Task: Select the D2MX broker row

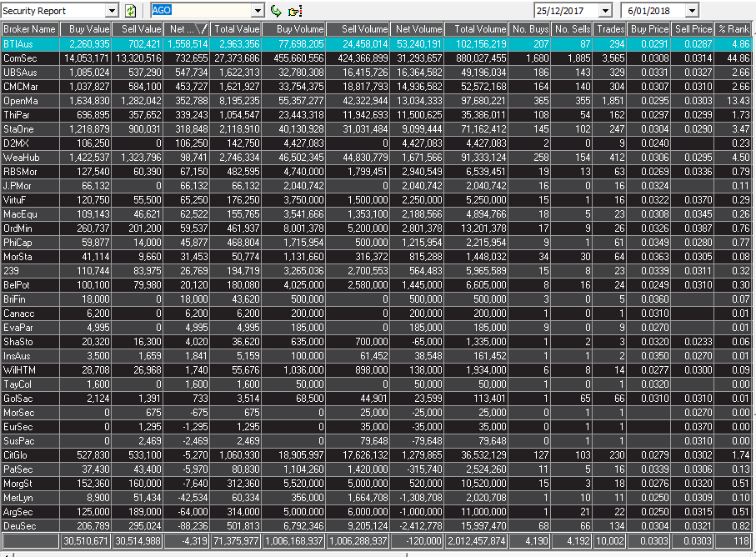Action: [377, 143]
